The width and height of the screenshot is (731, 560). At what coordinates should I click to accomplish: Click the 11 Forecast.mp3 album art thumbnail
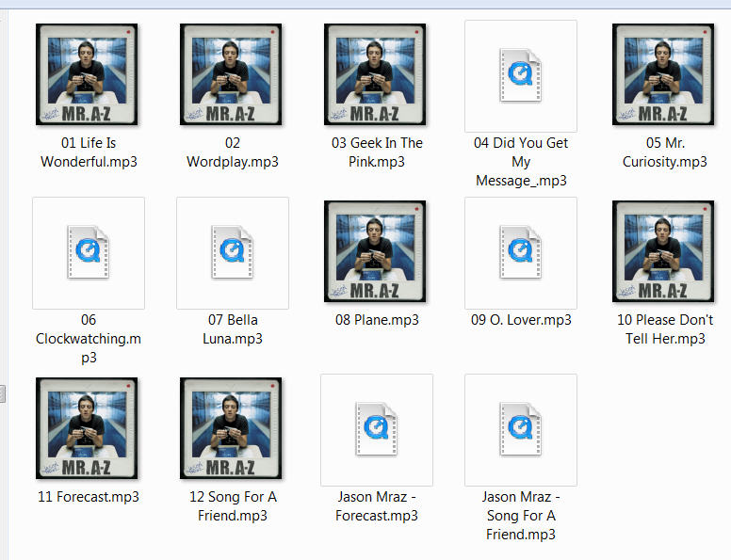pos(87,428)
